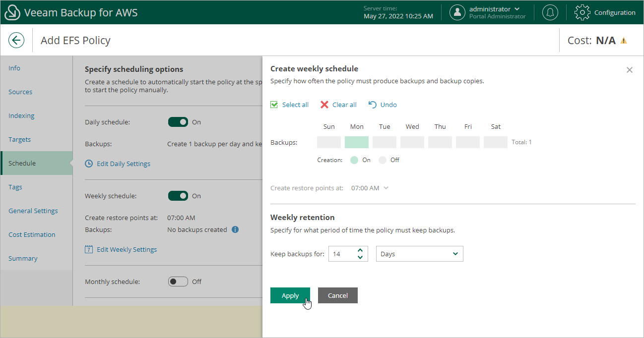Click the Edit Daily Settings link
644x338 pixels.
pos(124,164)
